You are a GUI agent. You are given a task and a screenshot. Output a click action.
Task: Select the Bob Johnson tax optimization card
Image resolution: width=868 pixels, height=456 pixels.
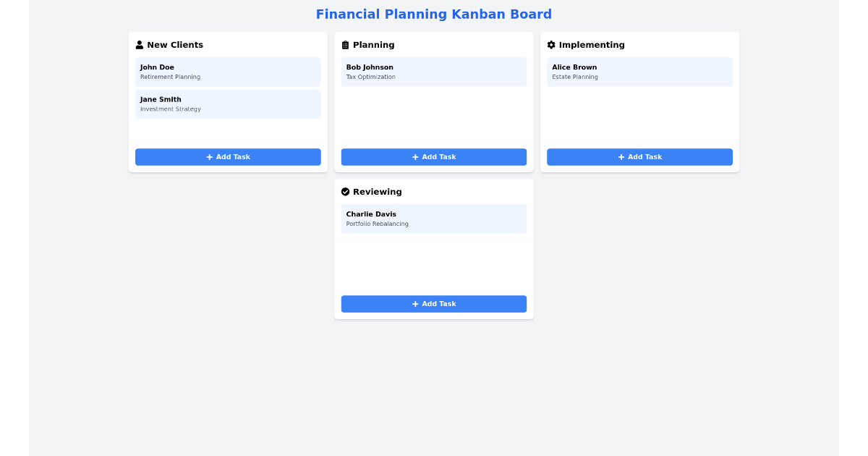pyautogui.click(x=434, y=71)
